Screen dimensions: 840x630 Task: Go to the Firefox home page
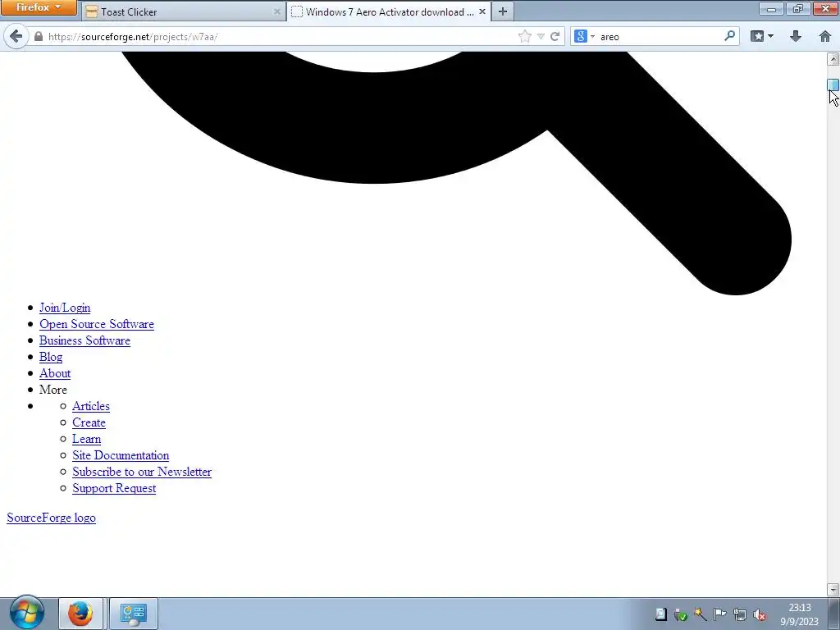pyautogui.click(x=825, y=36)
